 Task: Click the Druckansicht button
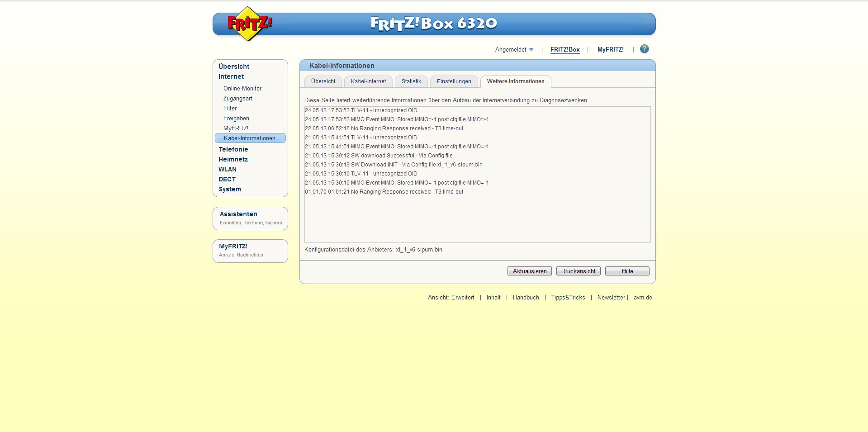[579, 271]
